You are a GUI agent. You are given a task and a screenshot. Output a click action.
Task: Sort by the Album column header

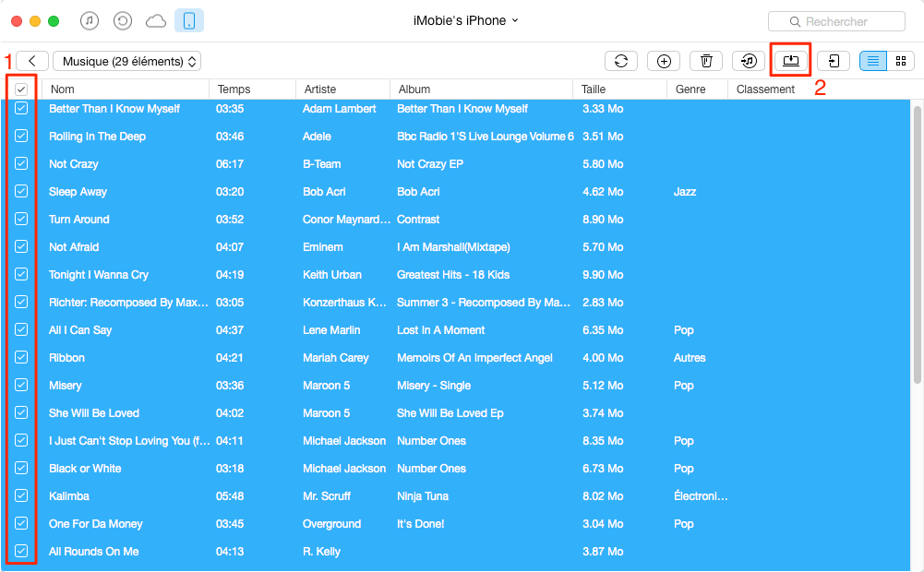point(482,89)
